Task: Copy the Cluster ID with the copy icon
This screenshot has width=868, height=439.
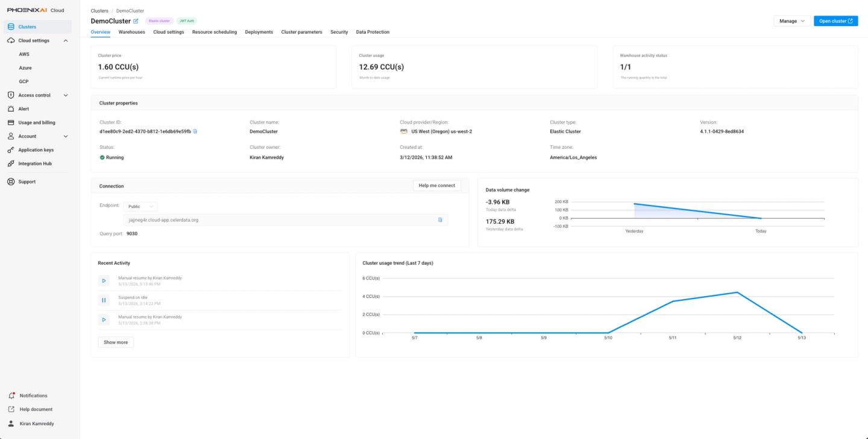Action: pos(195,131)
